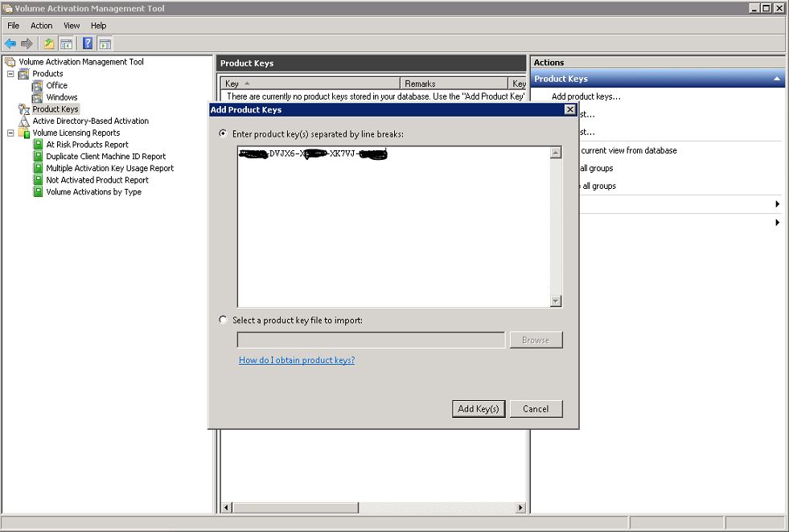Screen dimensions: 789x532
Task: Open the how to obtain product keys link
Action: coord(297,359)
